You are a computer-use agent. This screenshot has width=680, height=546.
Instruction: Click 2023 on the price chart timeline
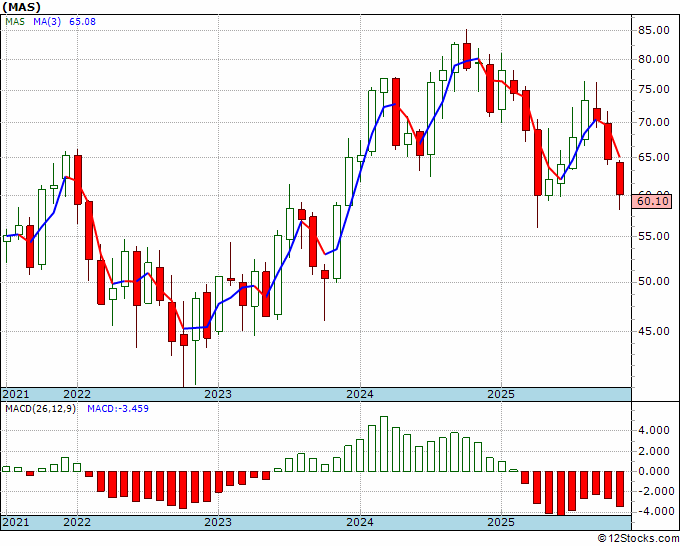point(218,394)
